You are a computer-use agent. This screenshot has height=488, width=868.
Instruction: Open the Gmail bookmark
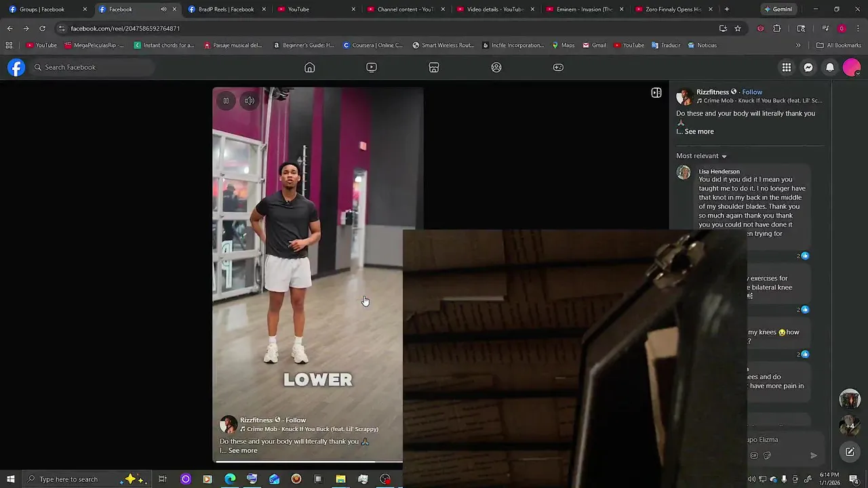click(x=594, y=45)
